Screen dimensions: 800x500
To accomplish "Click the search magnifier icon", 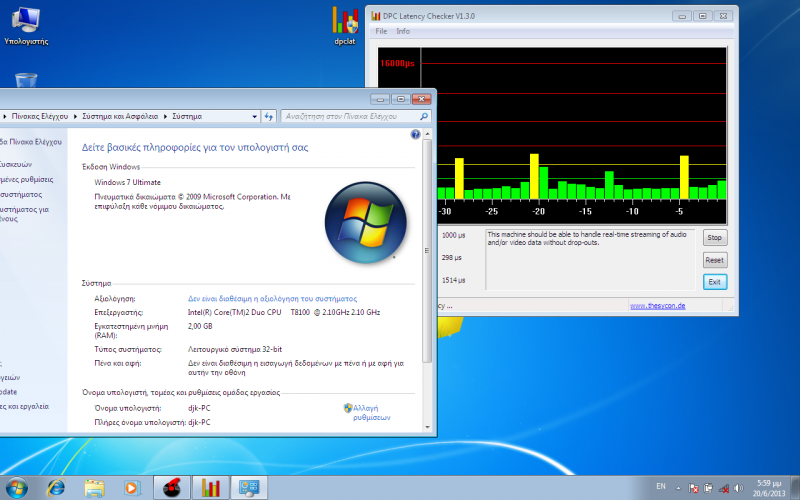I will click(x=423, y=116).
